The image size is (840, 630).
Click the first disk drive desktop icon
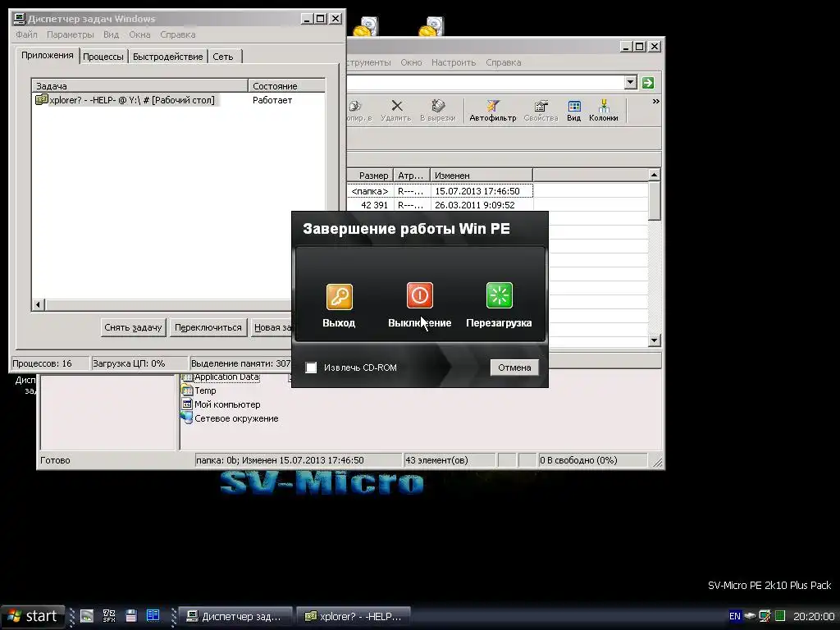coord(366,27)
